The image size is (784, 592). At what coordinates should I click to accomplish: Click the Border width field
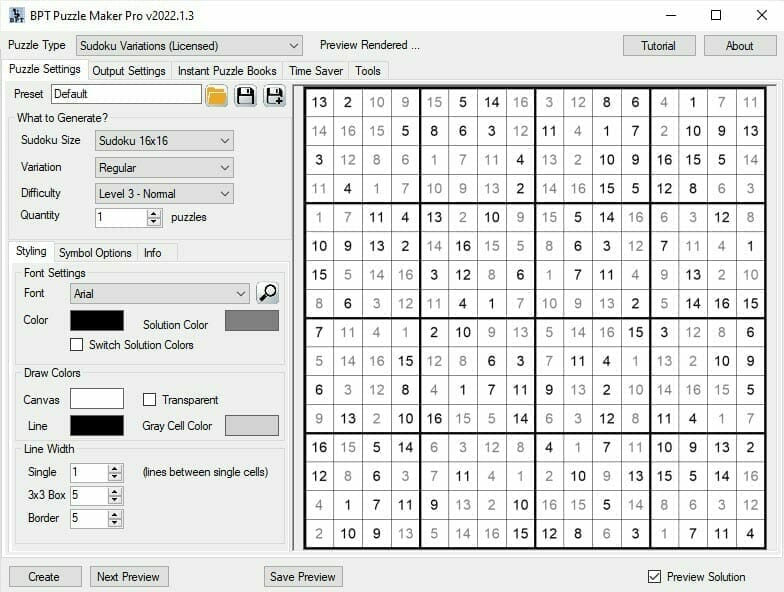pos(90,518)
